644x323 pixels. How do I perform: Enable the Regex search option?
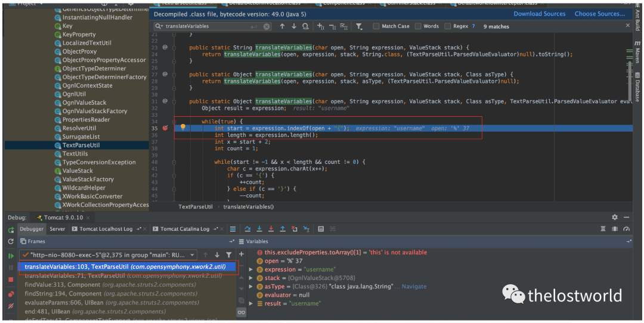pos(448,26)
